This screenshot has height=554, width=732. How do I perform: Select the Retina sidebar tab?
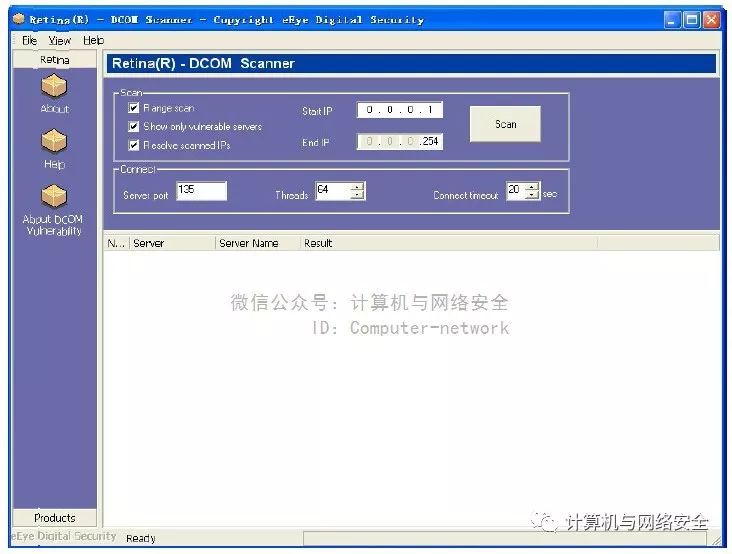[55, 60]
